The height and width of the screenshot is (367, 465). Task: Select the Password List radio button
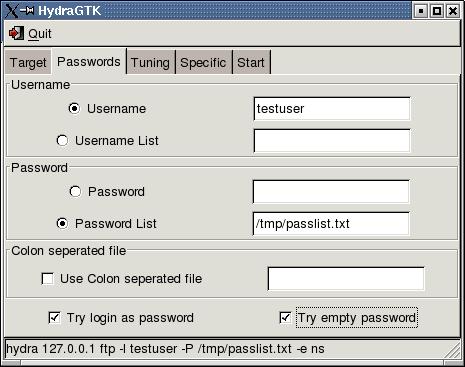coord(62,223)
